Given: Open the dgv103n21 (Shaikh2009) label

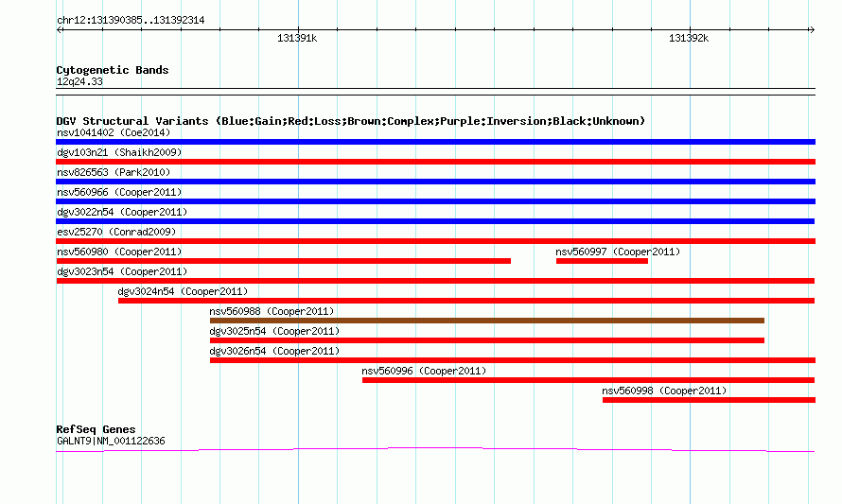Looking at the screenshot, I should point(119,152).
